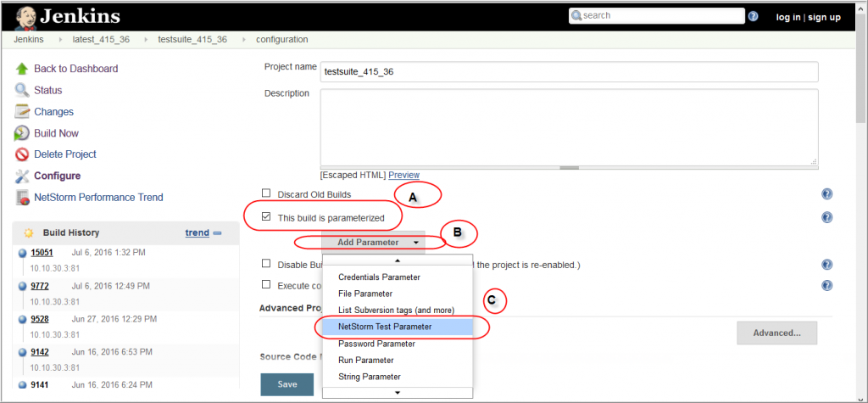Open the description Preview link
This screenshot has width=868, height=403.
pyautogui.click(x=404, y=175)
